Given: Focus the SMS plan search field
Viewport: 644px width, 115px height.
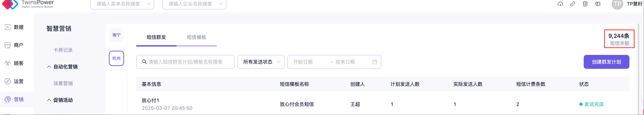Looking at the screenshot, I should pos(185,62).
